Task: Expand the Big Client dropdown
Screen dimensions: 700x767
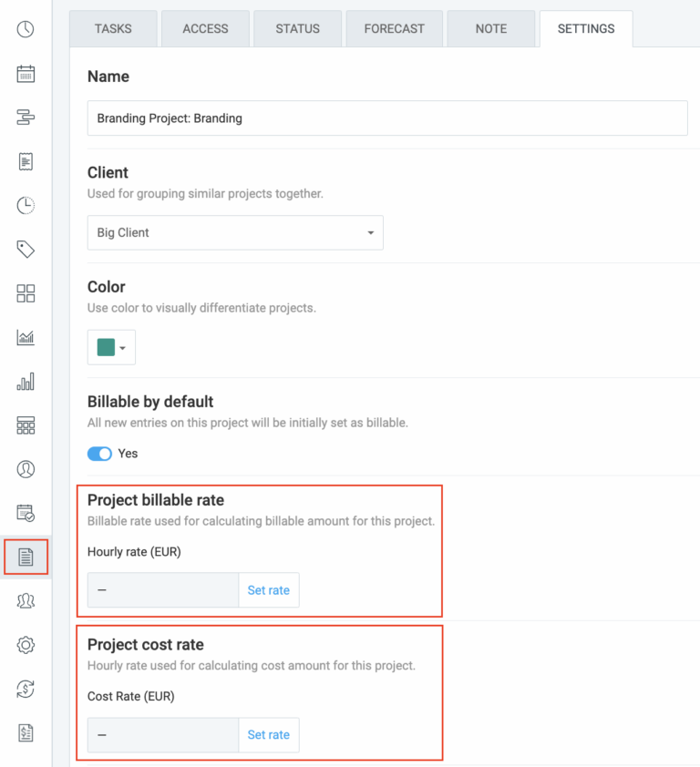Action: click(x=235, y=232)
